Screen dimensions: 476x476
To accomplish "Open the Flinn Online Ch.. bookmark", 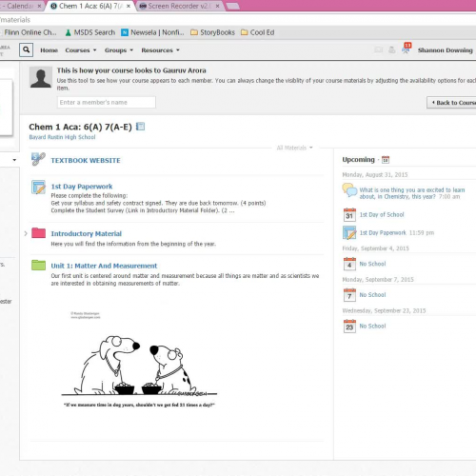I will (x=30, y=32).
